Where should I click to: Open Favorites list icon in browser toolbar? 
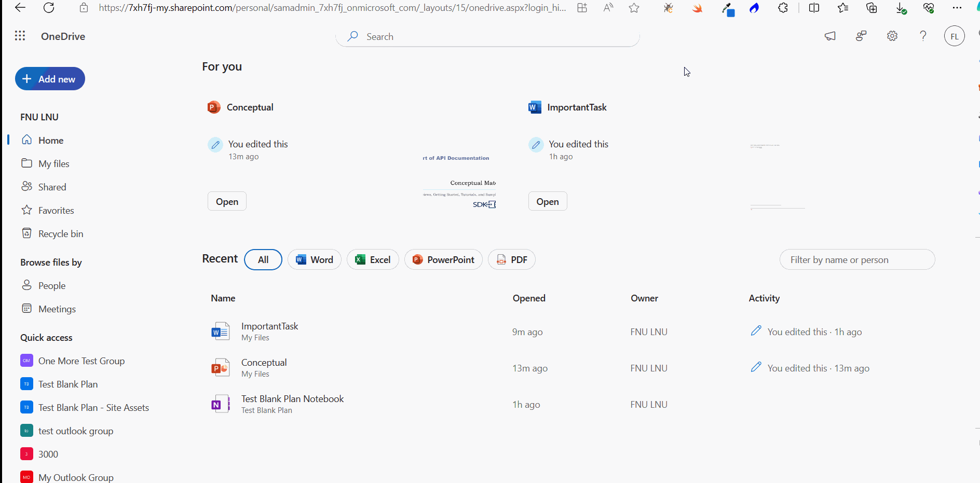[x=843, y=8]
